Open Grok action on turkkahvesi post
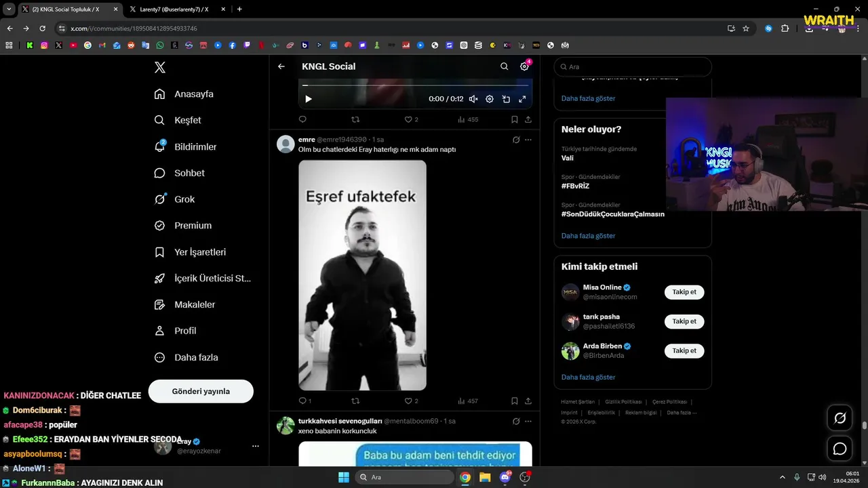The width and height of the screenshot is (868, 488). pyautogui.click(x=516, y=421)
